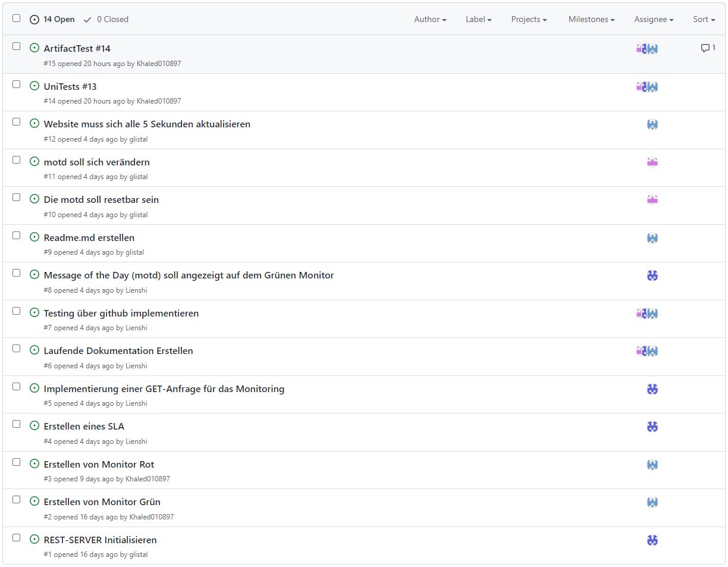Click assignee avatars on Testing über github implementieren
The width and height of the screenshot is (728, 567).
tap(647, 314)
